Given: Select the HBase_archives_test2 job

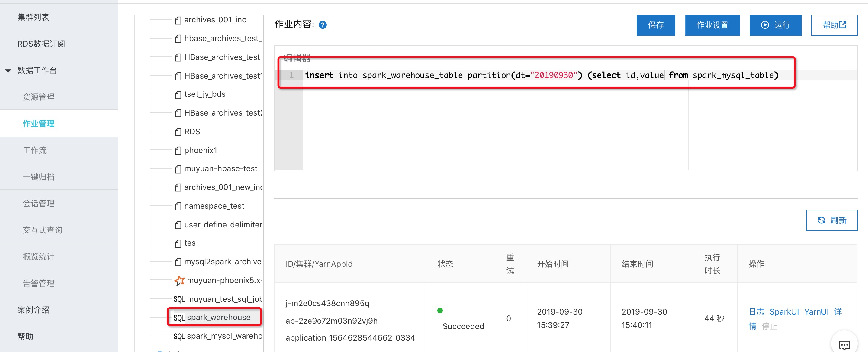Looking at the screenshot, I should click(223, 113).
